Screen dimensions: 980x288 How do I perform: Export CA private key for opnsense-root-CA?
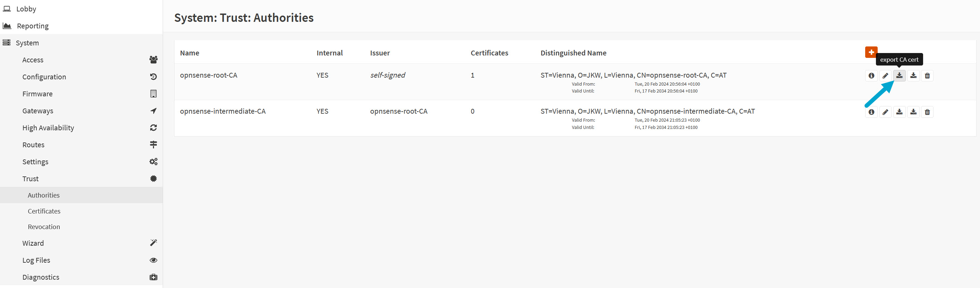[913, 76]
